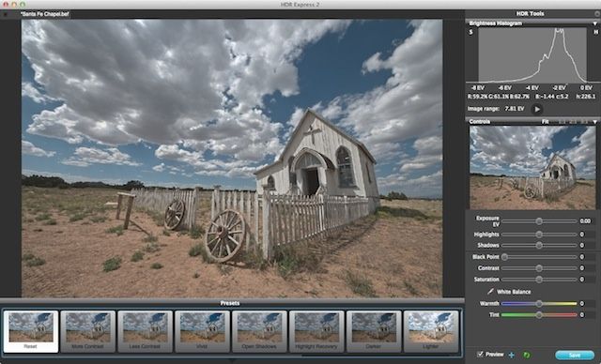Apply the Reset preset

(x=31, y=331)
